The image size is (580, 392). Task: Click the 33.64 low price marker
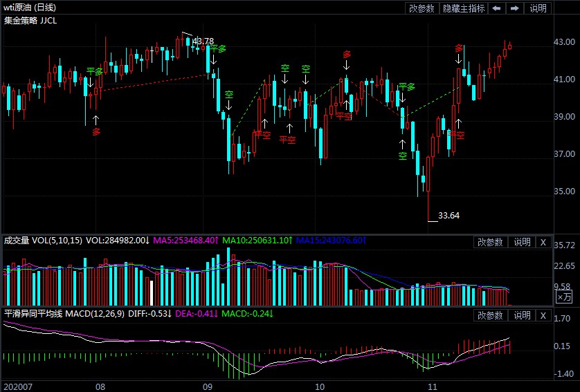tap(449, 216)
